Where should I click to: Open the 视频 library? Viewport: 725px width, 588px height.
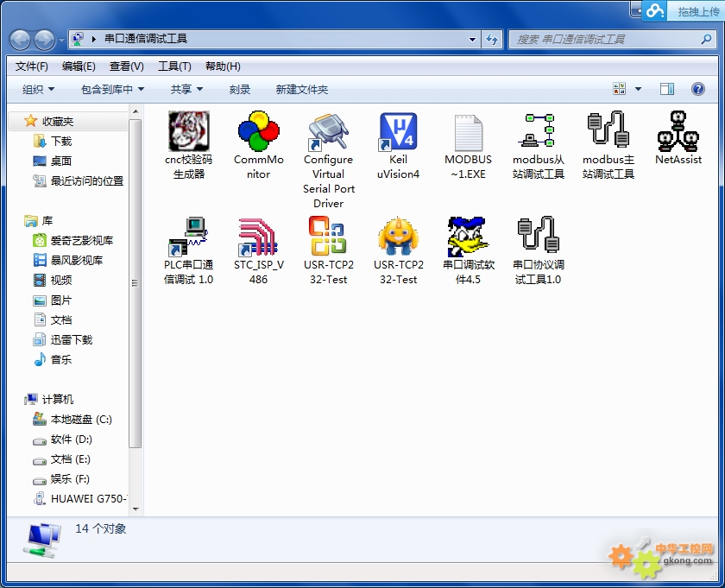53,280
